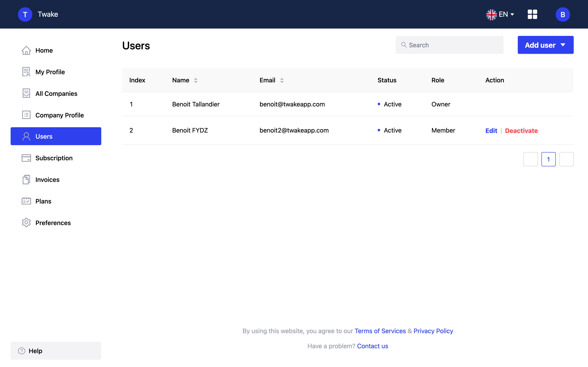This screenshot has height=367, width=588.
Task: Sort the table by Name
Action: click(x=196, y=80)
